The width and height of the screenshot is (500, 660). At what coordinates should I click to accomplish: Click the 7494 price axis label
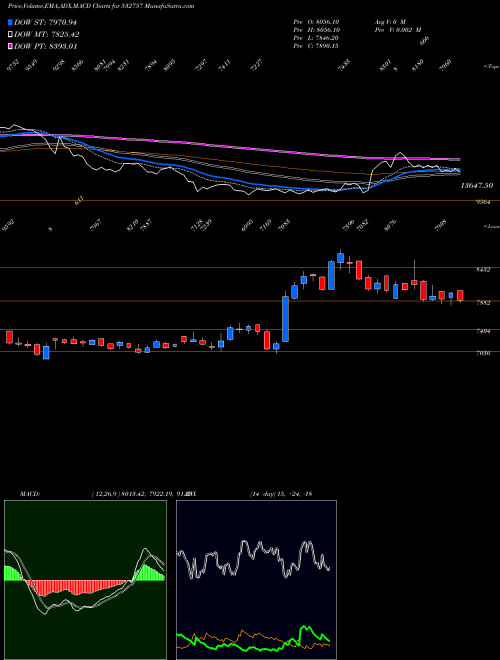(x=483, y=331)
